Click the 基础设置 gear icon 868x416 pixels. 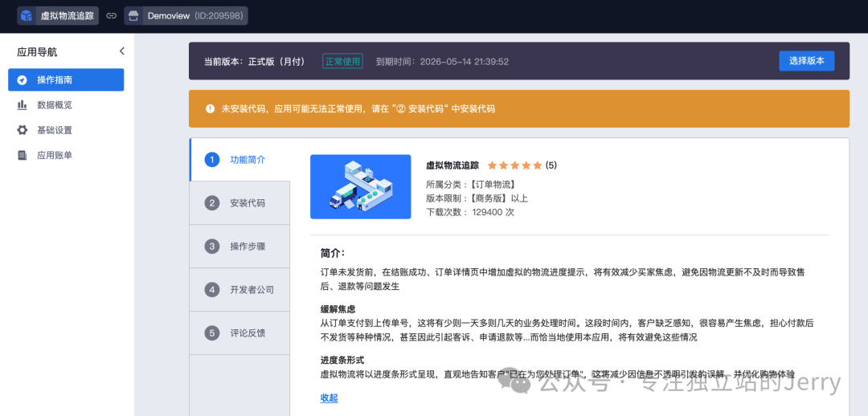pyautogui.click(x=23, y=130)
